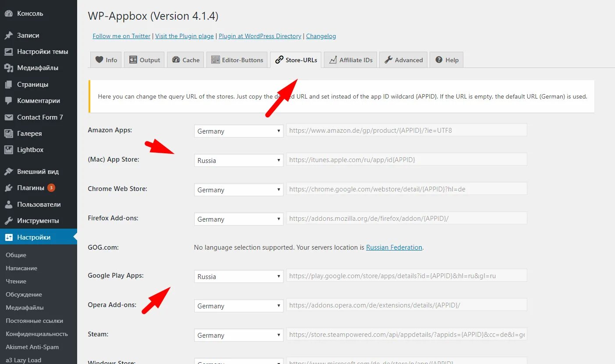Open the Написание settings submenu item
Viewport: 615px width, 364px height.
[x=21, y=268]
